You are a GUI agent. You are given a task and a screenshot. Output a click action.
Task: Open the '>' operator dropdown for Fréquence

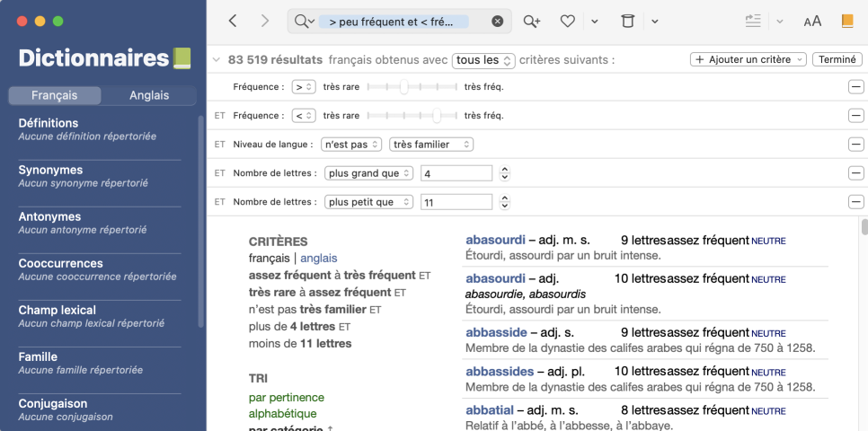tap(304, 87)
